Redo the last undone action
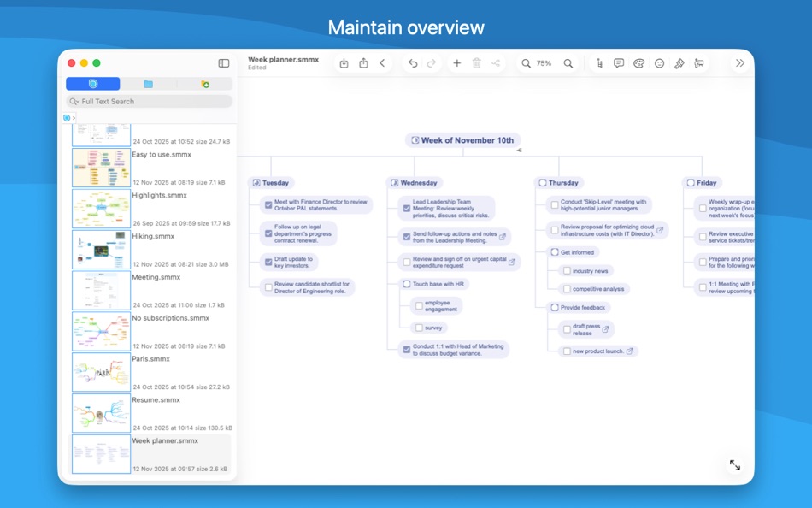Image resolution: width=812 pixels, height=508 pixels. pyautogui.click(x=431, y=62)
